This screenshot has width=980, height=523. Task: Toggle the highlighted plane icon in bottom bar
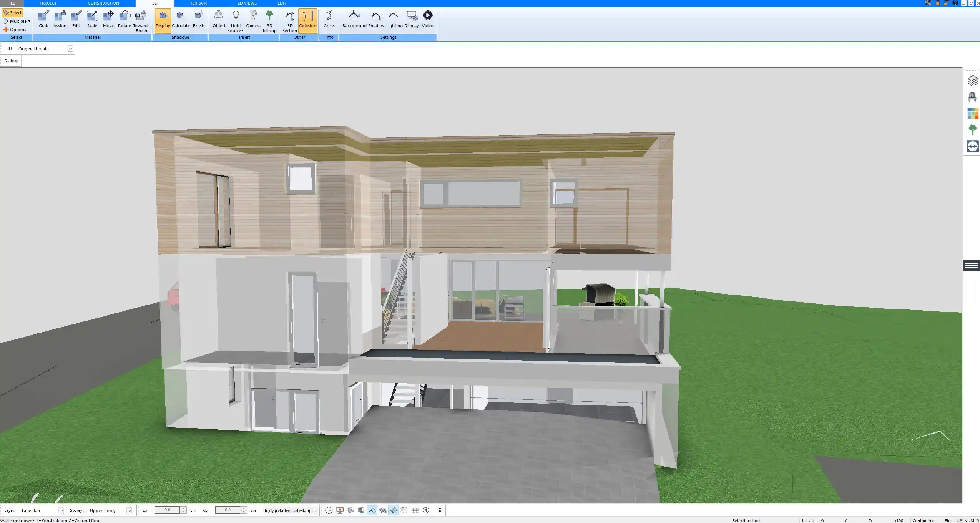coord(394,510)
